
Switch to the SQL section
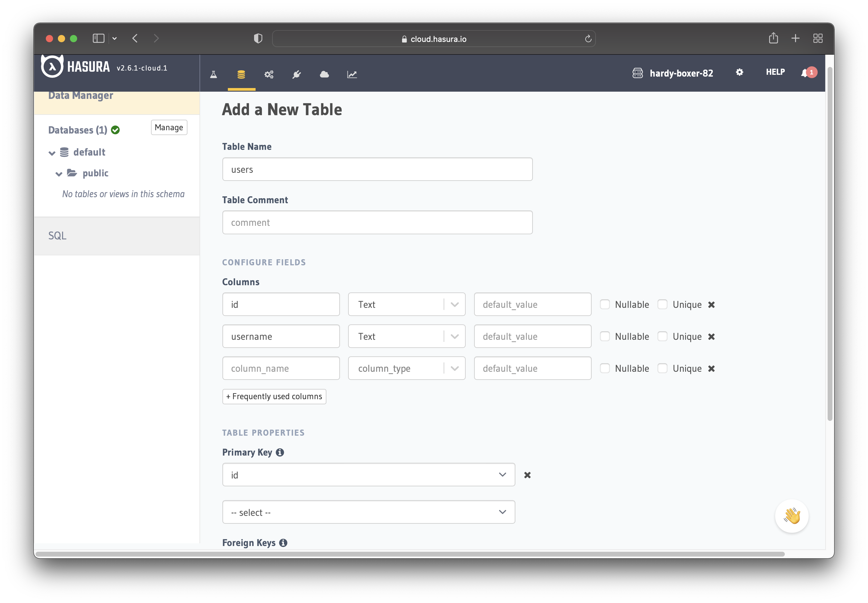click(57, 235)
